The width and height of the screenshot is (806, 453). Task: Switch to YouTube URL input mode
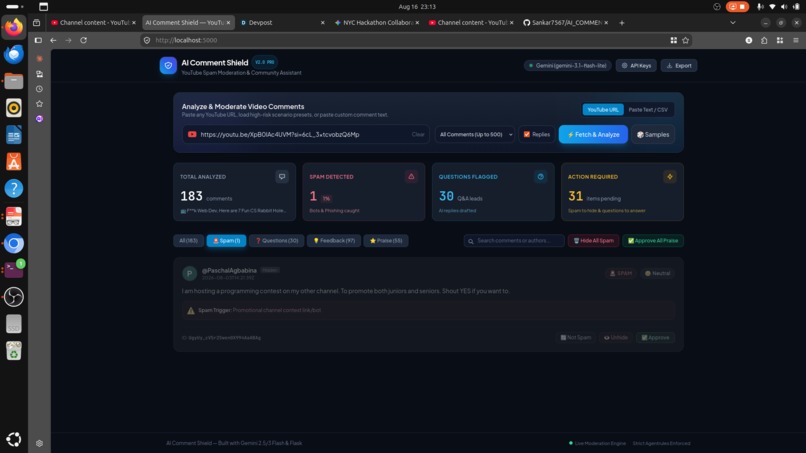click(x=603, y=110)
